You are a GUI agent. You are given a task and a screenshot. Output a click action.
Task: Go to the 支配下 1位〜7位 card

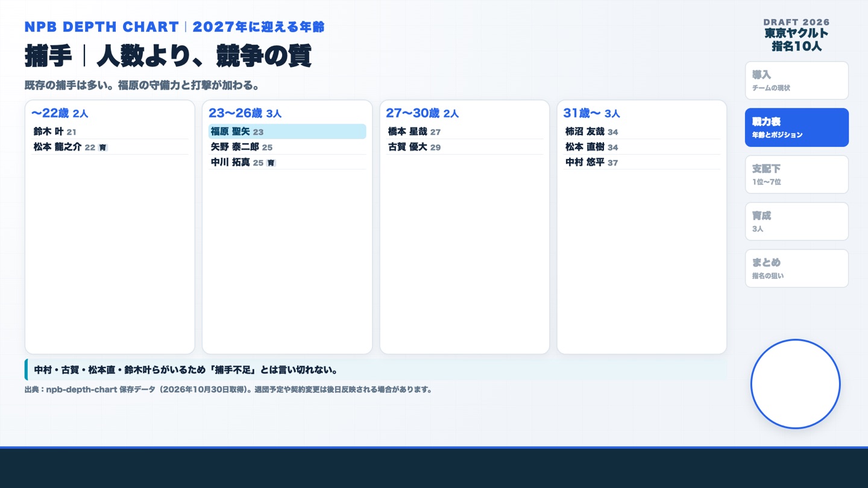(x=796, y=175)
